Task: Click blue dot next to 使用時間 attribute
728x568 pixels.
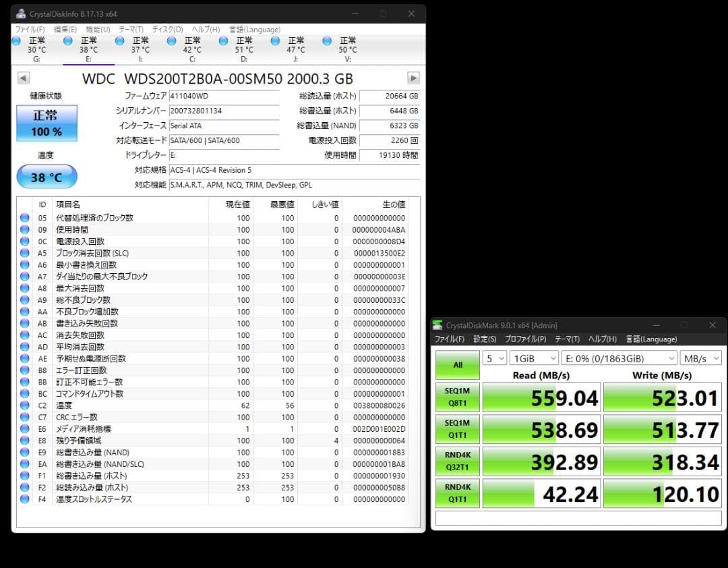Action: point(24,229)
